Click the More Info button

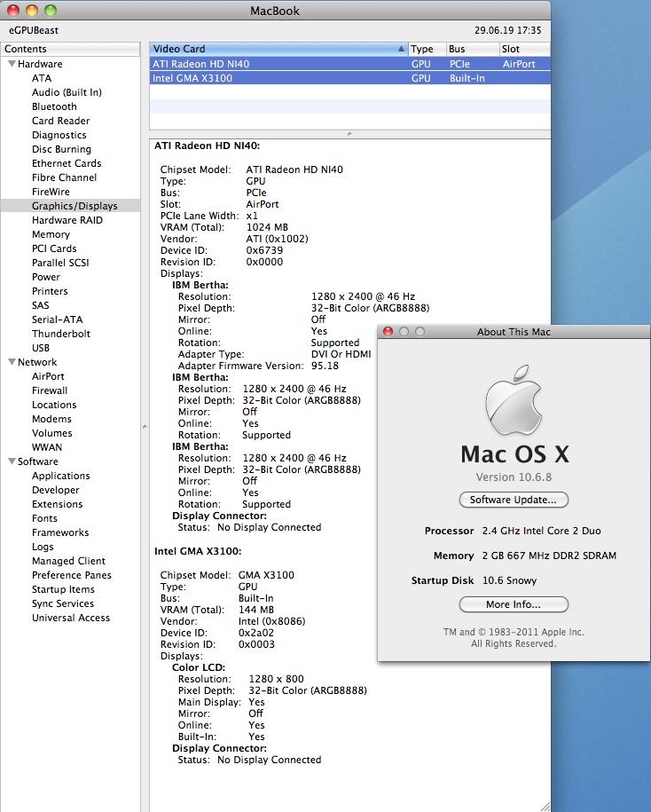click(514, 604)
